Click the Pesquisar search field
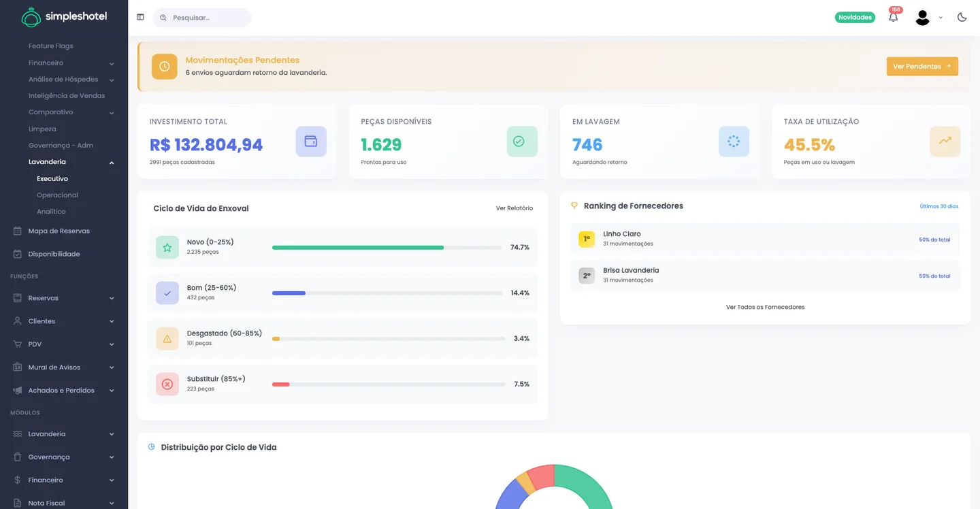This screenshot has width=980, height=509. tap(202, 18)
